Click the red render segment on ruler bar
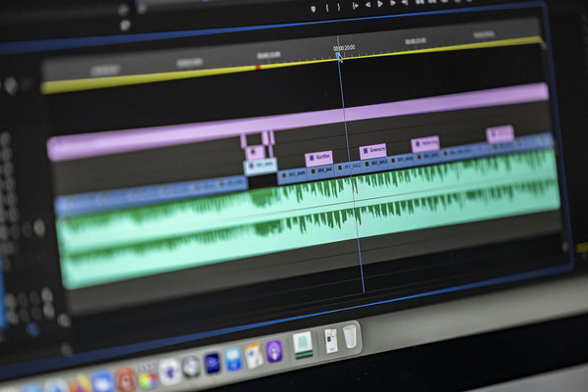The width and height of the screenshot is (588, 392). (258, 68)
